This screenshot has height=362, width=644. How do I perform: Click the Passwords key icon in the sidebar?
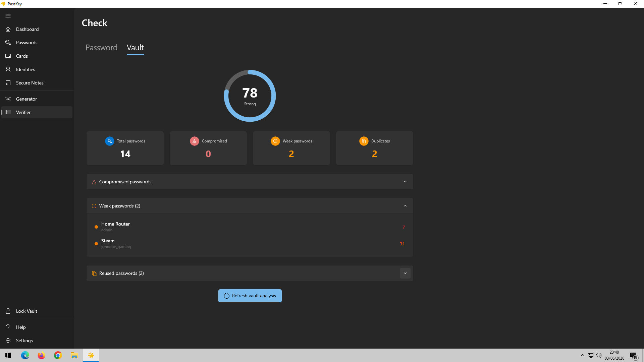(x=8, y=43)
